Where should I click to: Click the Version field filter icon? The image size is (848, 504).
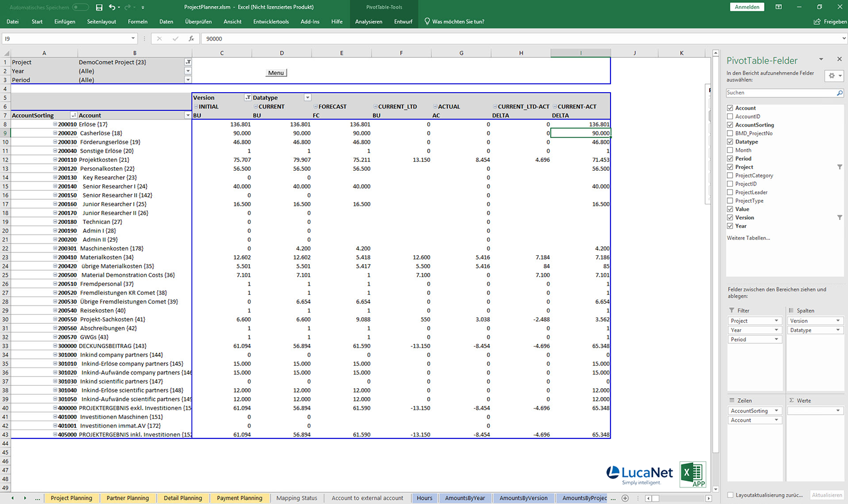(839, 217)
